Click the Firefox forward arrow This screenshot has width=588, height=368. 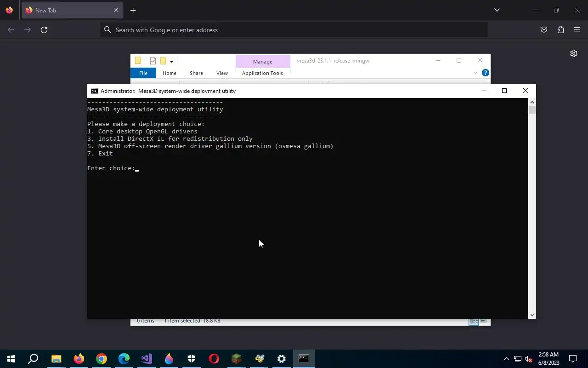point(28,29)
